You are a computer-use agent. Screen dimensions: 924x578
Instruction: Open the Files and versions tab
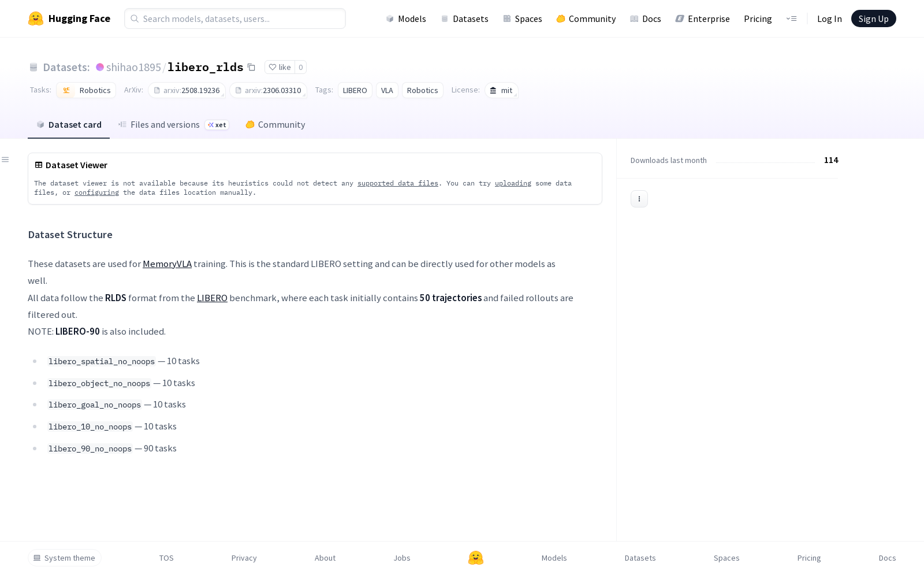173,125
